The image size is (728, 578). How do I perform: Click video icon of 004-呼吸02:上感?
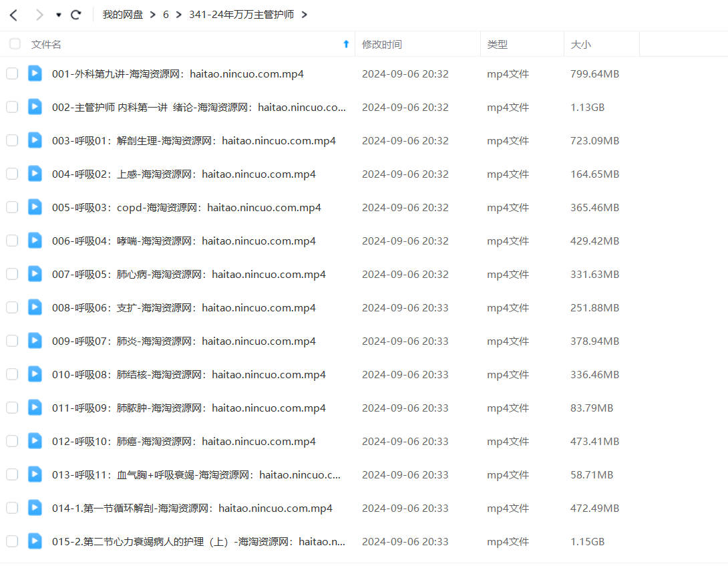click(x=35, y=174)
